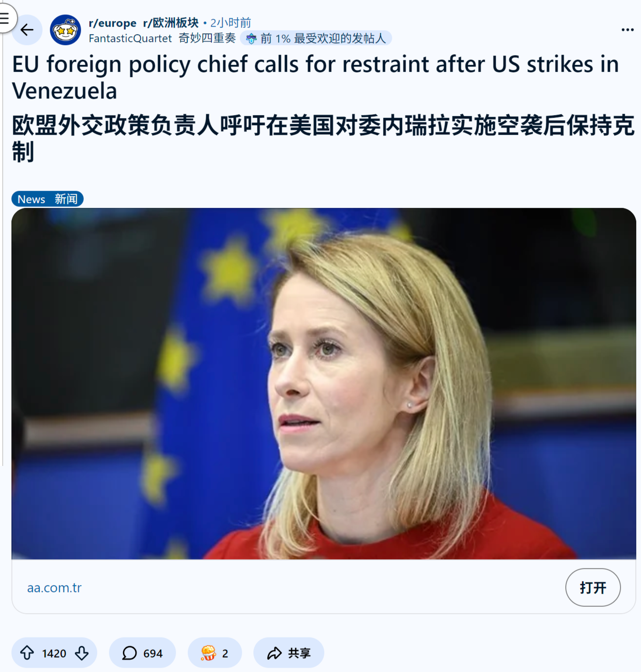Open the hamburger menu icon
Screen dimensions: 641x672
click(x=5, y=18)
